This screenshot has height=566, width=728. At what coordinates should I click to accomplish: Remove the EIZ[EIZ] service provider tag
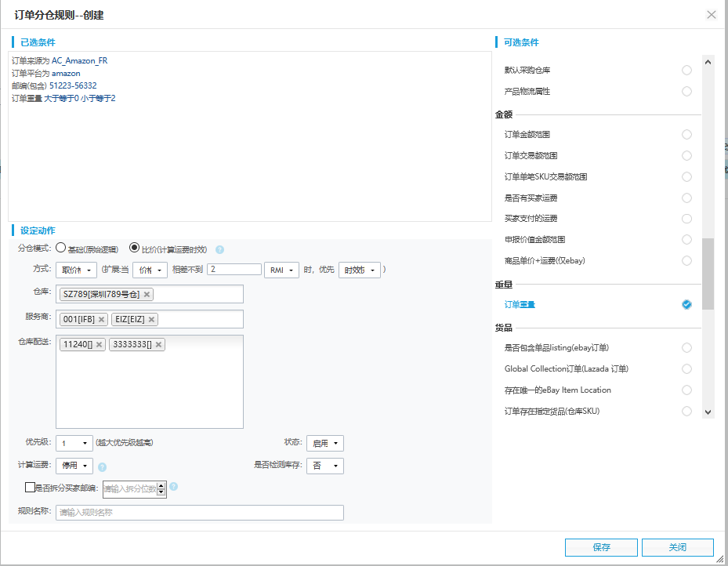pos(152,320)
